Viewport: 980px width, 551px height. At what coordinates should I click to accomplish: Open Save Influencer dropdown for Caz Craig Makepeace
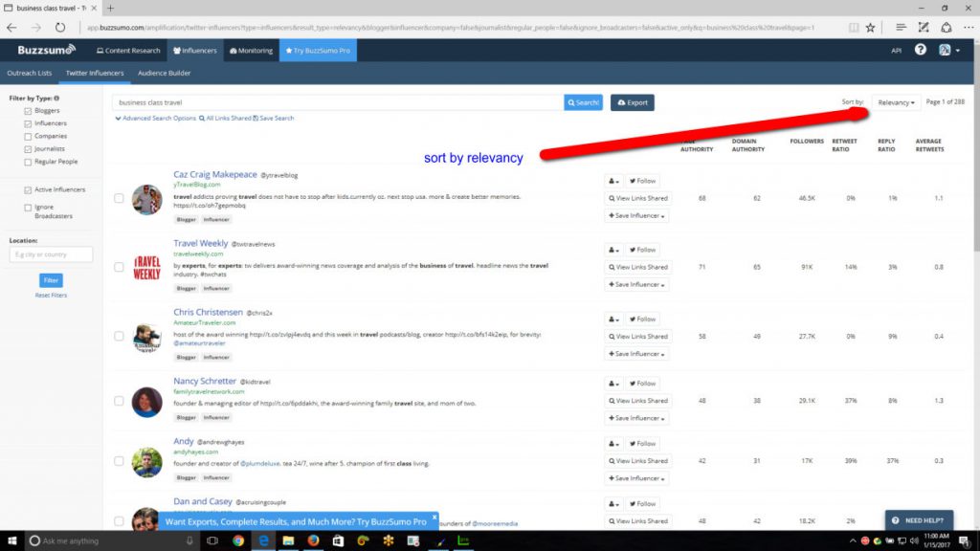pyautogui.click(x=636, y=215)
